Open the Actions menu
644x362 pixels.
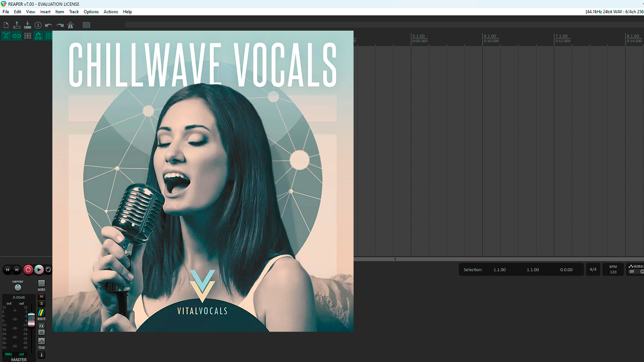point(111,12)
